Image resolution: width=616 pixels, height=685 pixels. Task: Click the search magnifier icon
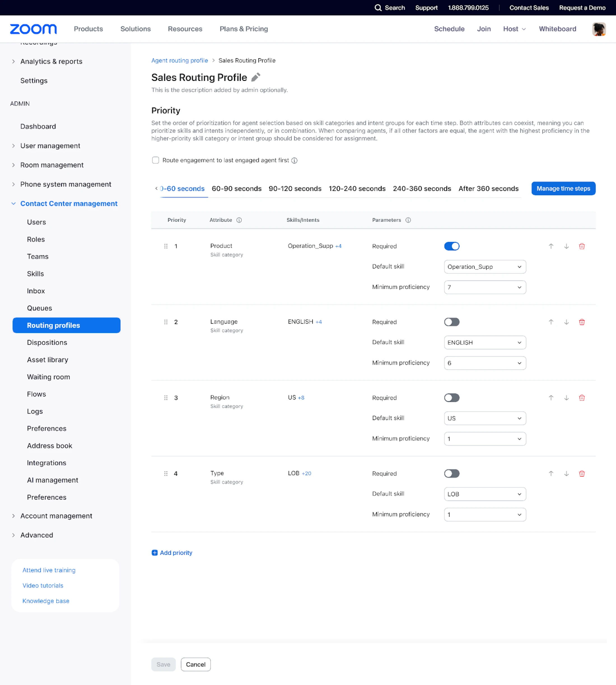tap(378, 8)
